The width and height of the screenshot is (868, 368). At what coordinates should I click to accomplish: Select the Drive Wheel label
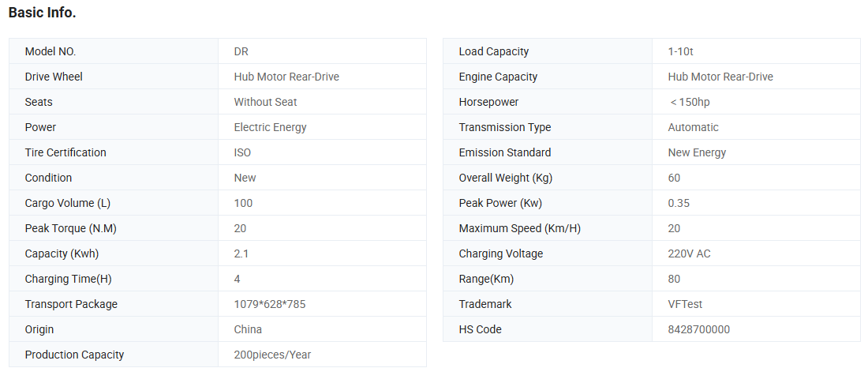click(54, 77)
